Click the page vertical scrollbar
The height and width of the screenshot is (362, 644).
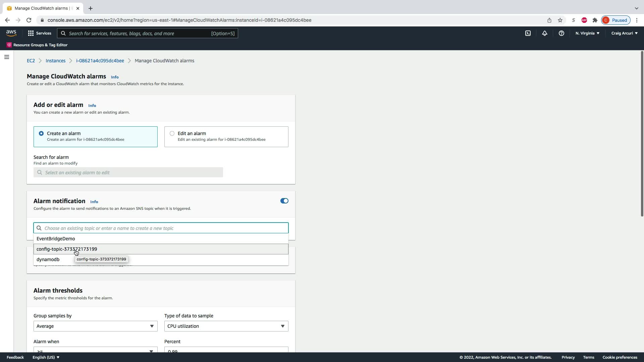tap(642, 134)
